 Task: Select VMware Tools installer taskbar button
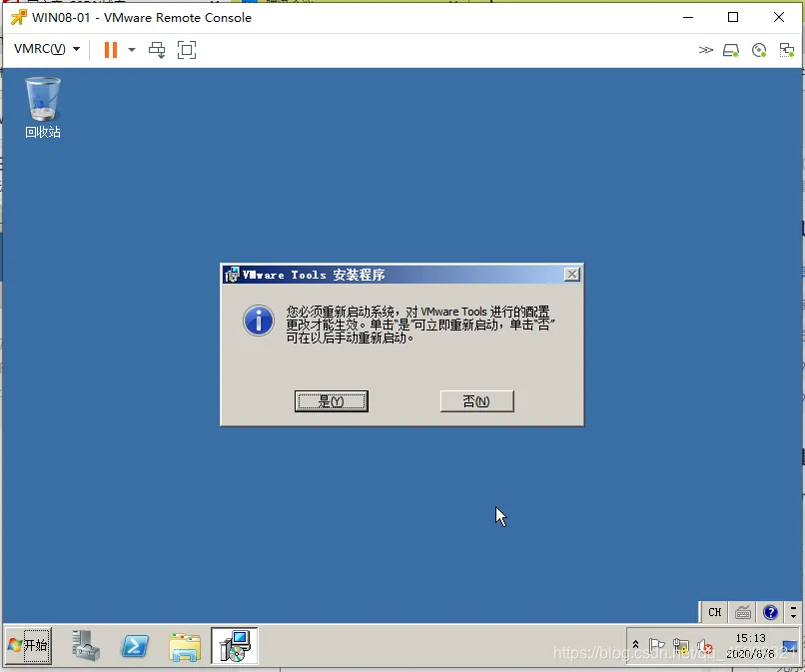[235, 645]
